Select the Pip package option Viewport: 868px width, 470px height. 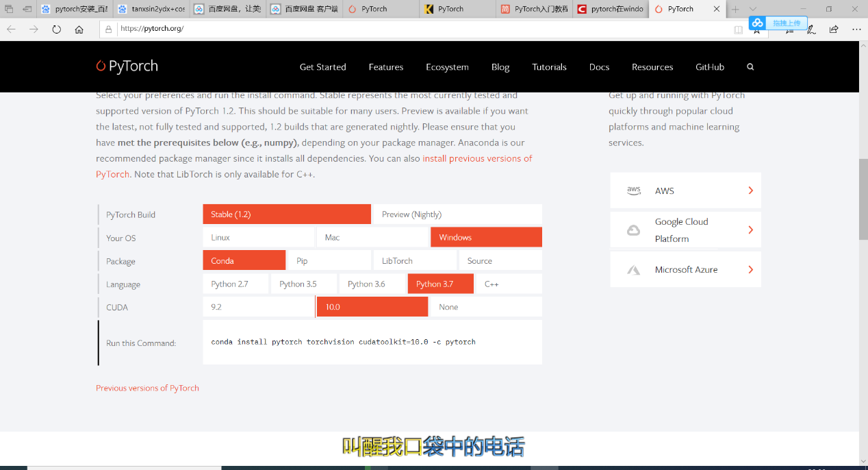[329, 260]
